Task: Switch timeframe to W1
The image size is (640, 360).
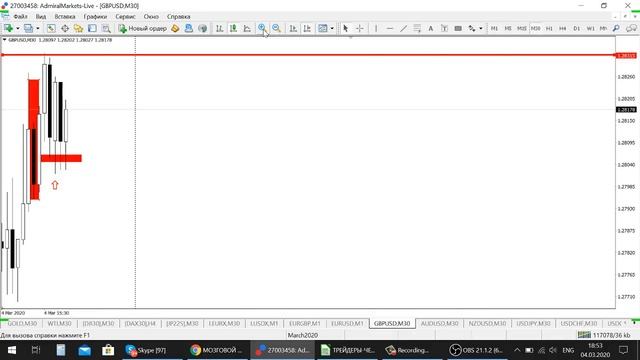Action: pyautogui.click(x=591, y=28)
